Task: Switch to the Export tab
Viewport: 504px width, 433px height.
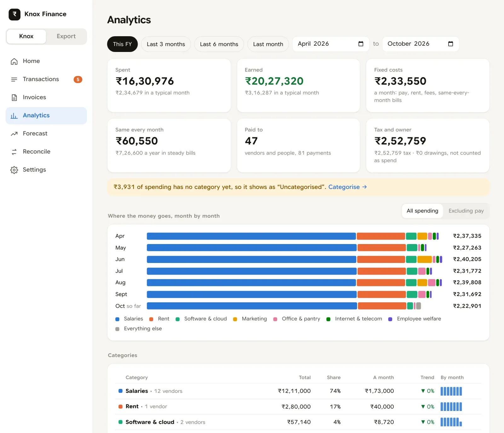Action: point(66,36)
